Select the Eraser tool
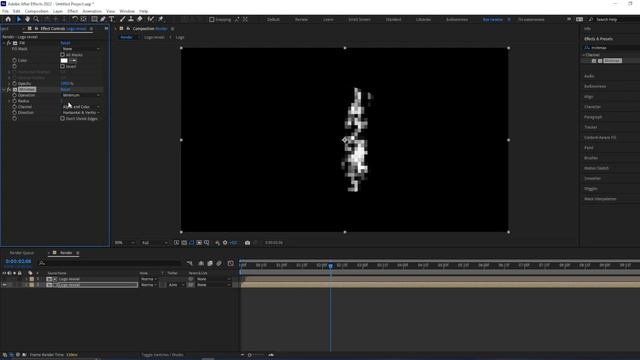The height and width of the screenshot is (360, 640). (140, 19)
